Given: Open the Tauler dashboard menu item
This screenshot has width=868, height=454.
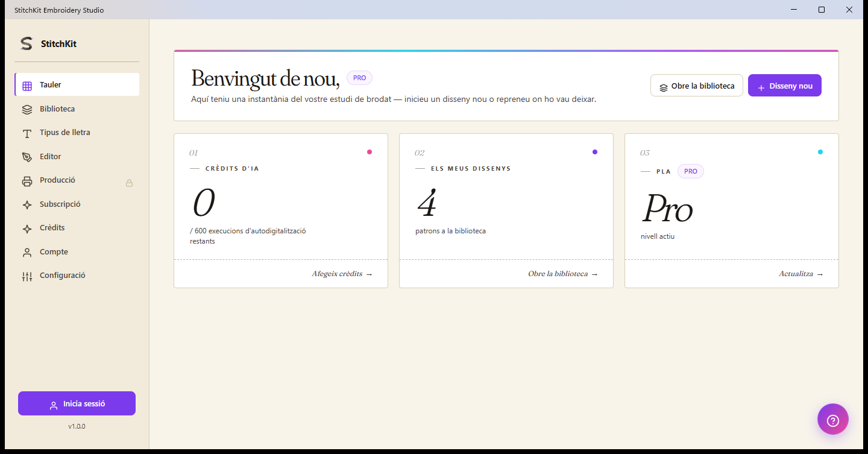Looking at the screenshot, I should pos(77,84).
